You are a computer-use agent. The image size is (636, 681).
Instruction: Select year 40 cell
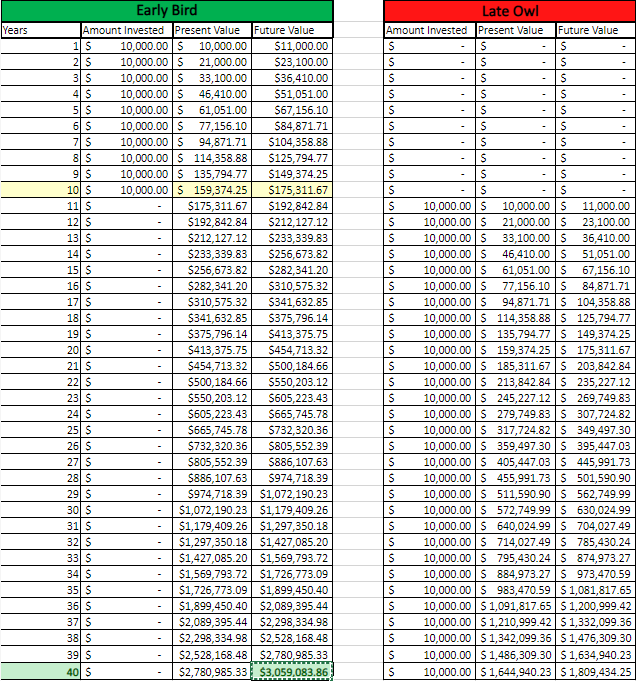(x=41, y=672)
